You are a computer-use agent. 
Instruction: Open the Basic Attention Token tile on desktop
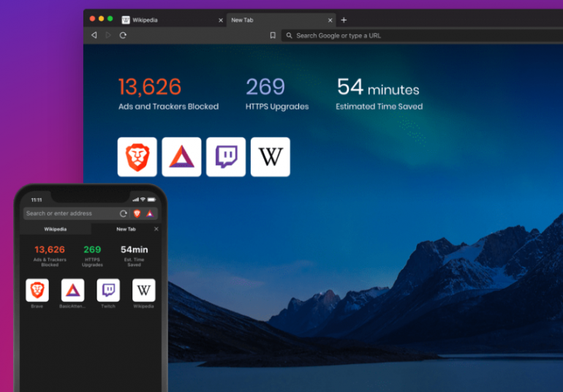[181, 157]
